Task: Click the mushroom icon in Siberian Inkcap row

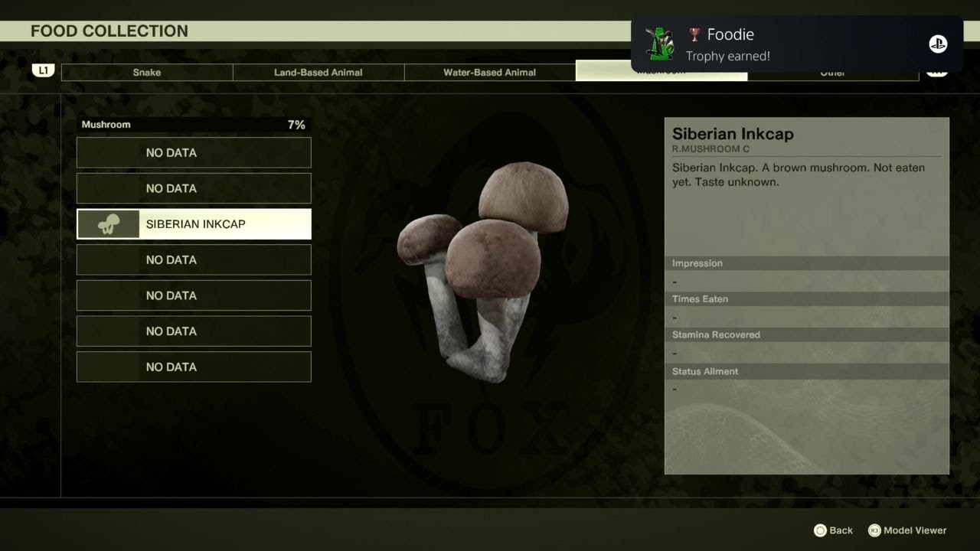Action: pos(109,224)
